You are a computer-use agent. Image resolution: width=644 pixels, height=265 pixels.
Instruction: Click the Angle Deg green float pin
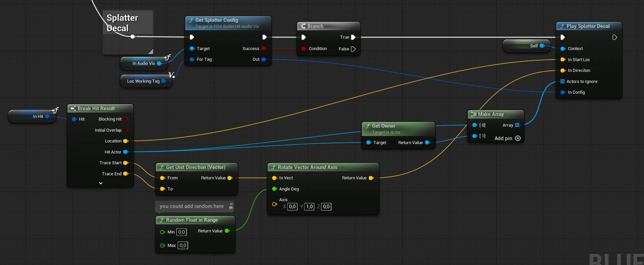click(274, 189)
